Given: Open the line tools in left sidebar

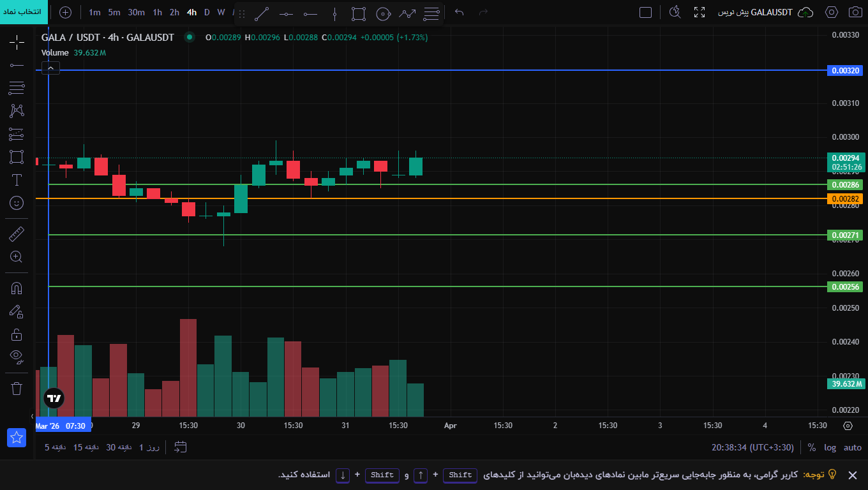Looking at the screenshot, I should pos(17,65).
